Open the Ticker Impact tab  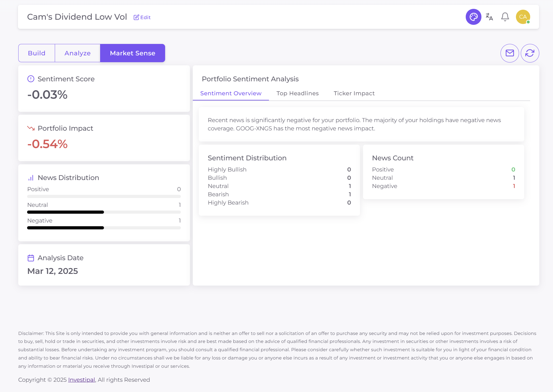click(x=354, y=93)
